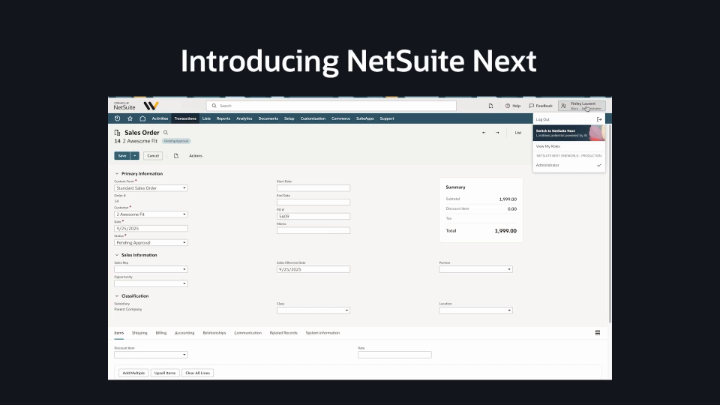Open Help from the top bar
720x405 pixels.
(x=513, y=106)
